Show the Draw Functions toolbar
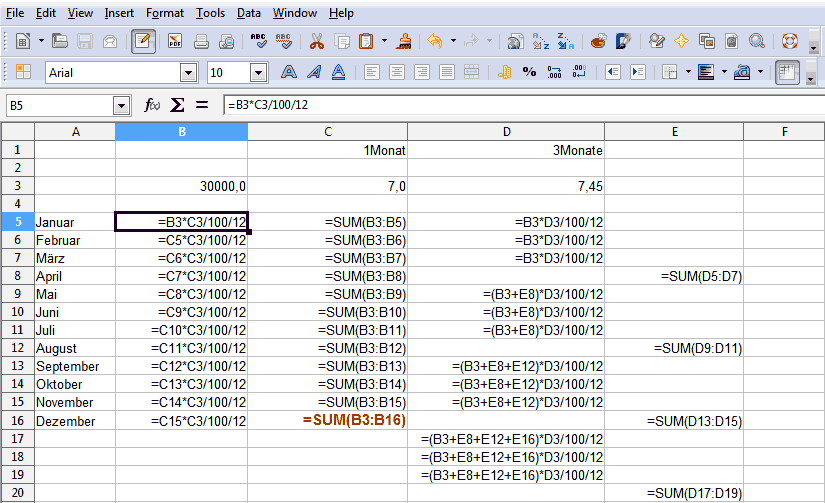Screen dimensions: 825x503 [x=623, y=41]
